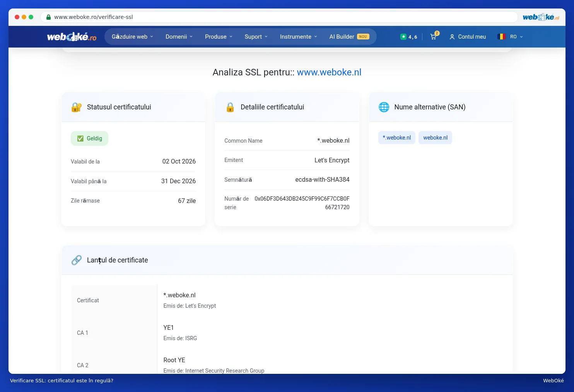
Task: Click Emis de: ISRG text
Action: (x=180, y=338)
